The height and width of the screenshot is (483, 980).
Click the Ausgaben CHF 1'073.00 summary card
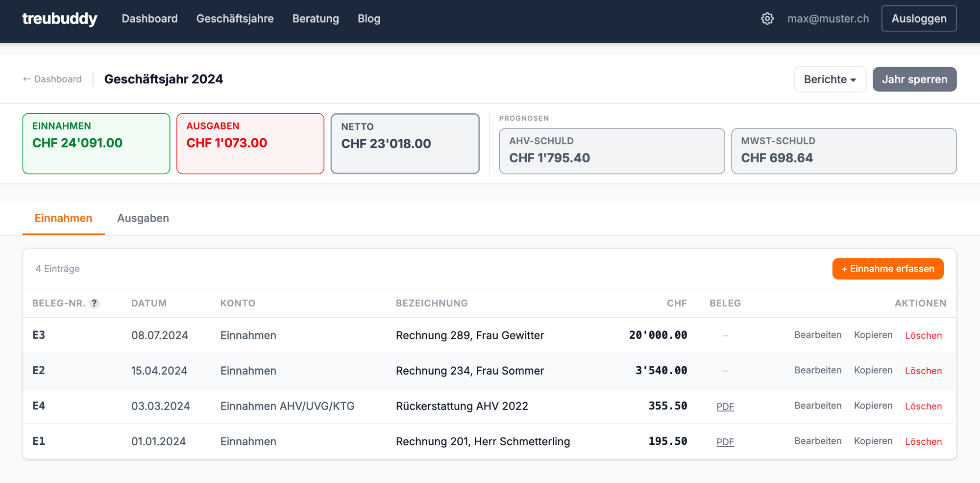250,144
